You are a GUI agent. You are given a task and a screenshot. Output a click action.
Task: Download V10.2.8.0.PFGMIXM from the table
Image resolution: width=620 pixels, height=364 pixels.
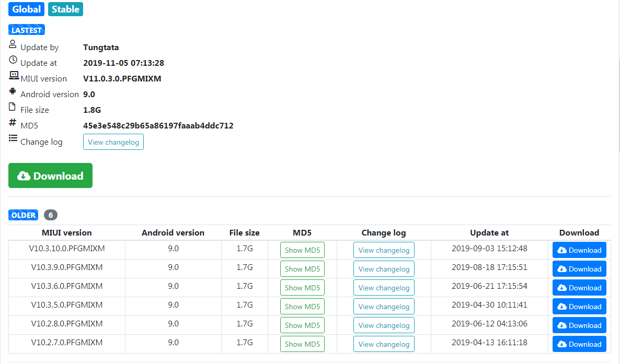[x=579, y=325]
